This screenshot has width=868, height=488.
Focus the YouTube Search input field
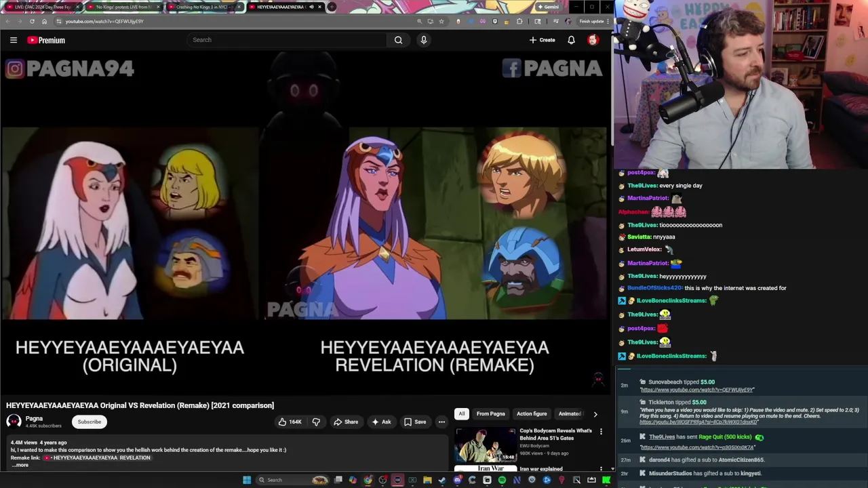288,40
